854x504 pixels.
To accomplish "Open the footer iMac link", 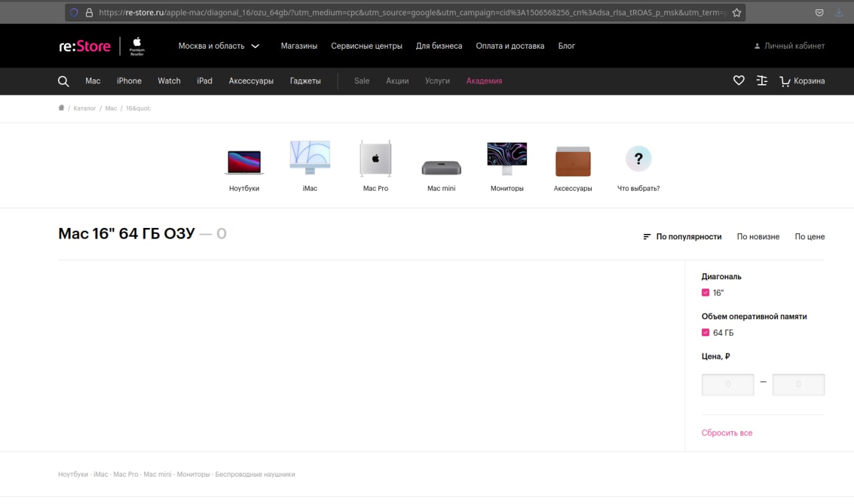I will click(101, 475).
